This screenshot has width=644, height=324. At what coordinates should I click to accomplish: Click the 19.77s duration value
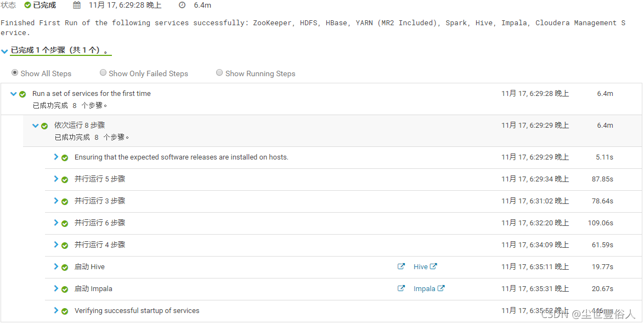(602, 267)
